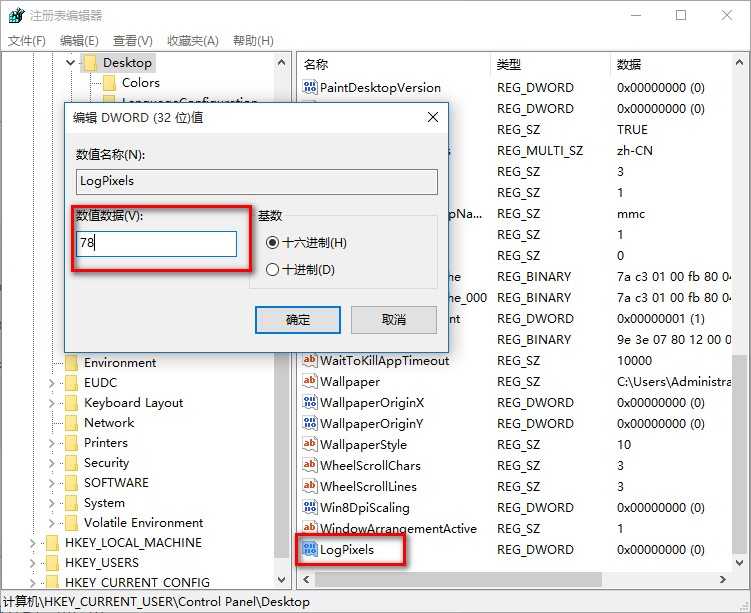Collapse the Desktop tree node
This screenshot has height=613, width=751.
click(70, 62)
